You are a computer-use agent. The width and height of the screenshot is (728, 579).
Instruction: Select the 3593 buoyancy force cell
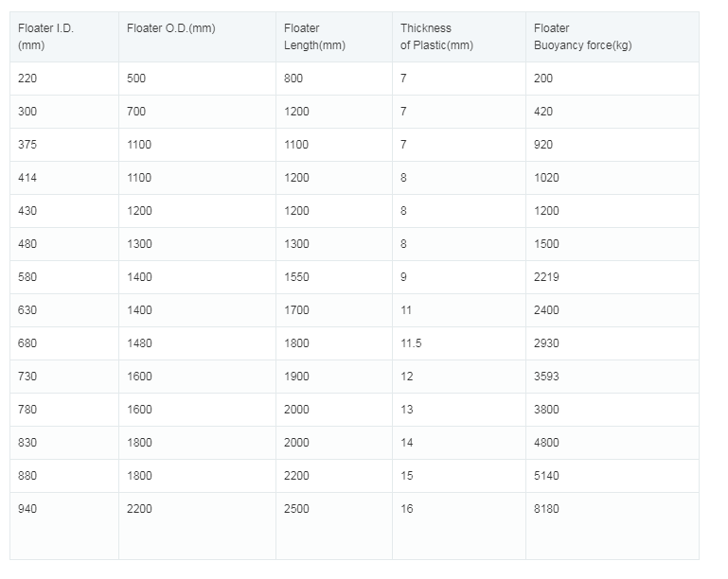click(x=546, y=377)
